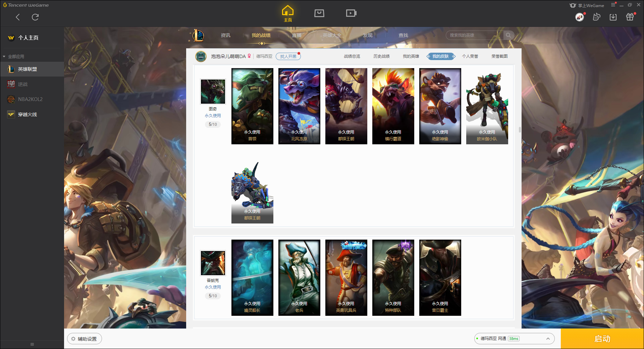Focus the 搜索我的英雄 search field
The width and height of the screenshot is (644, 349).
click(x=475, y=35)
